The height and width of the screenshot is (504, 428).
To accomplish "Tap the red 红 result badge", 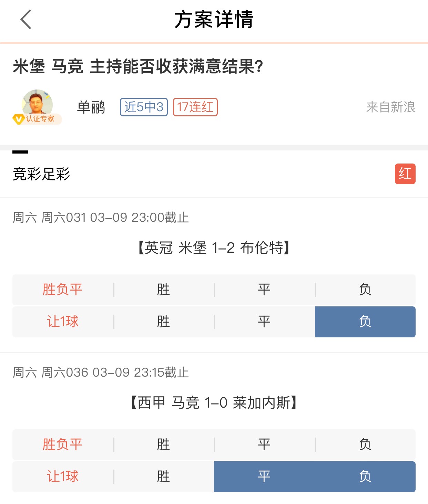I will (405, 174).
